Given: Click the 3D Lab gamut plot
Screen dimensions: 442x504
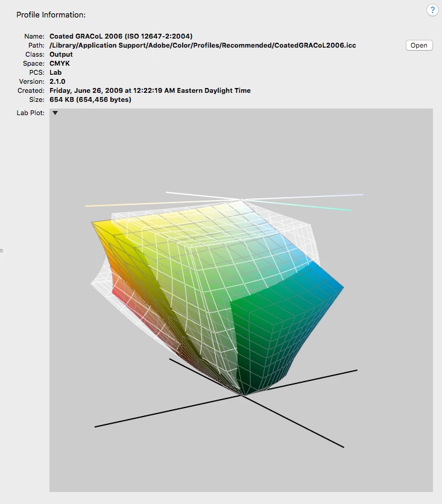Looking at the screenshot, I should pos(241,300).
